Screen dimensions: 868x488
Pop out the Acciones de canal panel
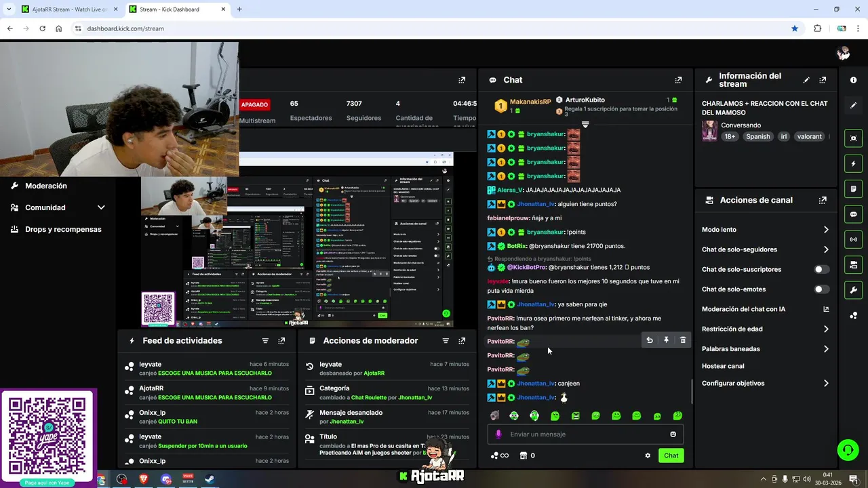pos(823,200)
